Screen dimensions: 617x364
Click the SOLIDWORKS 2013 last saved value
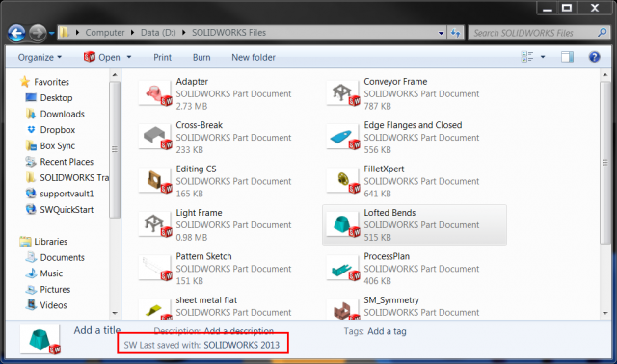pyautogui.click(x=242, y=345)
